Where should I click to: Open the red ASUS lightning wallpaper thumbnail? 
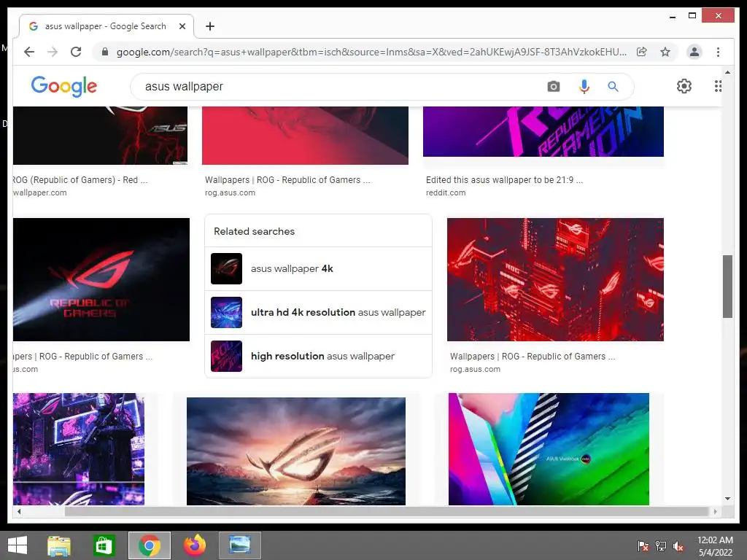click(x=100, y=136)
